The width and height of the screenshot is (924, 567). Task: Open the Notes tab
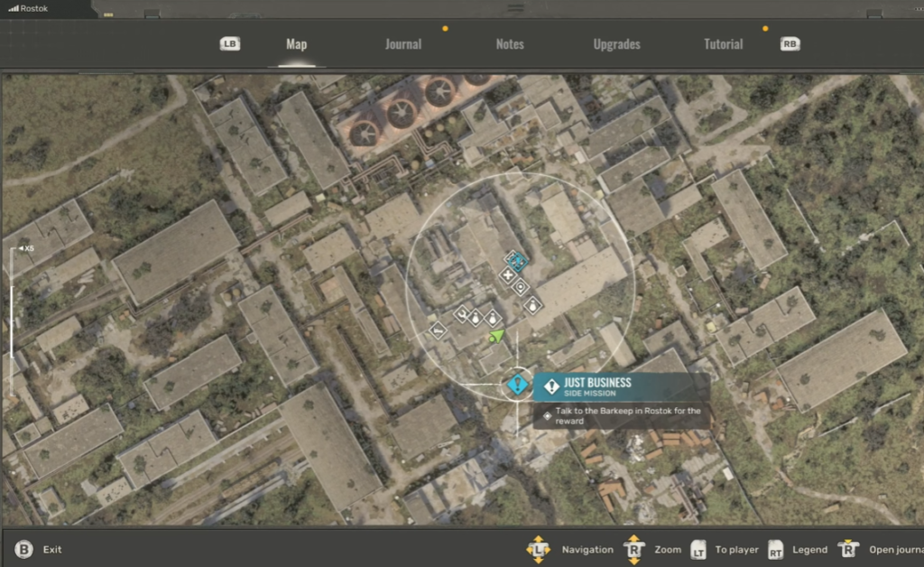[x=510, y=44]
